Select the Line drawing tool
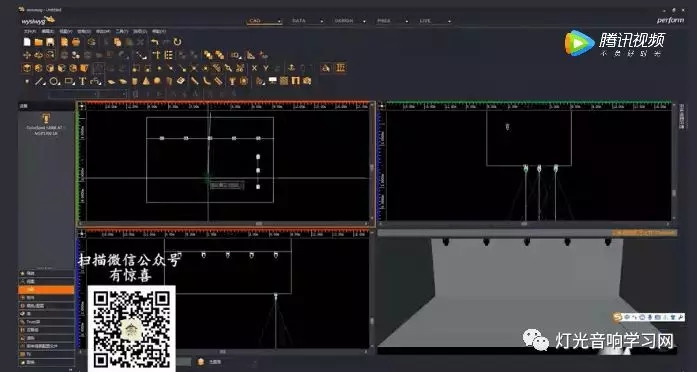Viewport: 697px width, 372px height. click(40, 81)
